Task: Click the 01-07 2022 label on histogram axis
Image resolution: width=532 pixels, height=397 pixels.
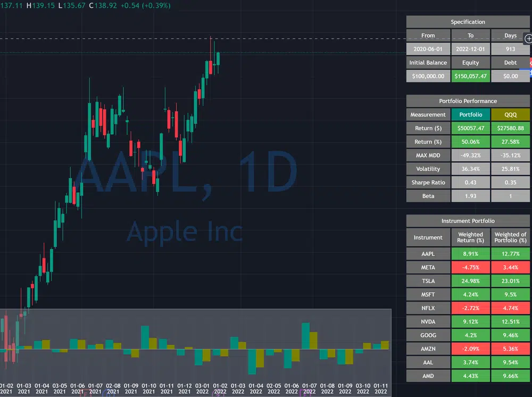Action: point(310,388)
